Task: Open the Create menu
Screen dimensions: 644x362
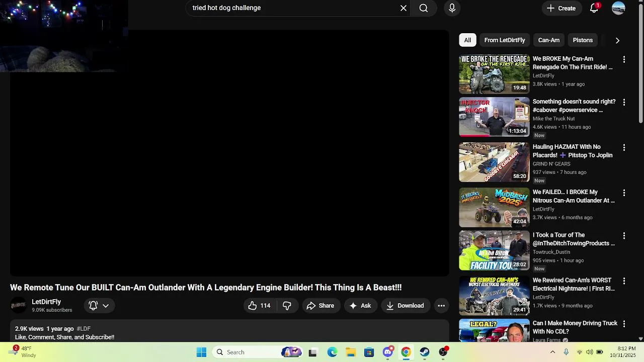Action: tap(561, 8)
